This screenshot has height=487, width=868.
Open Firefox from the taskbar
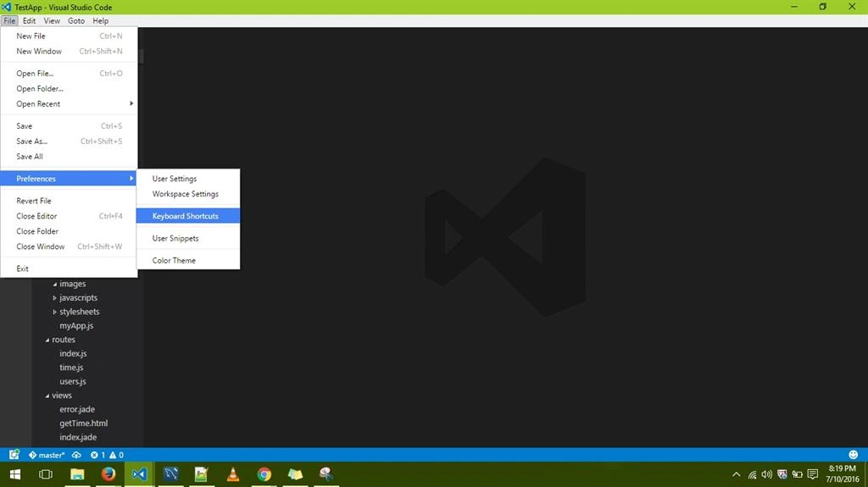click(108, 474)
